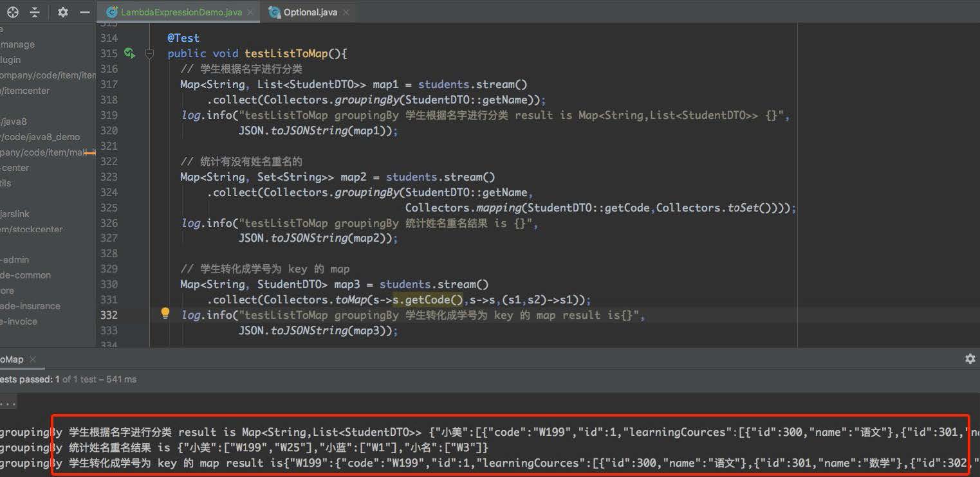Select '/java8' entry in project tree
Screen dimensions: 980x477
(14, 122)
